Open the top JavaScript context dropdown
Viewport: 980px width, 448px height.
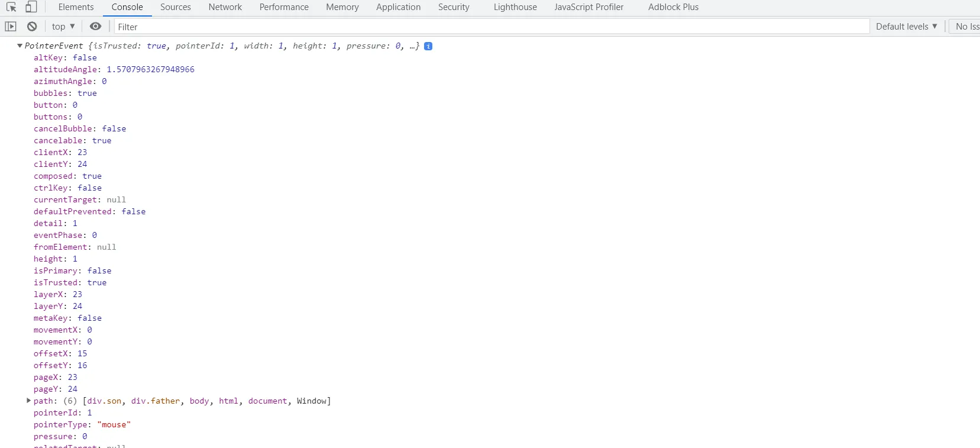(63, 27)
